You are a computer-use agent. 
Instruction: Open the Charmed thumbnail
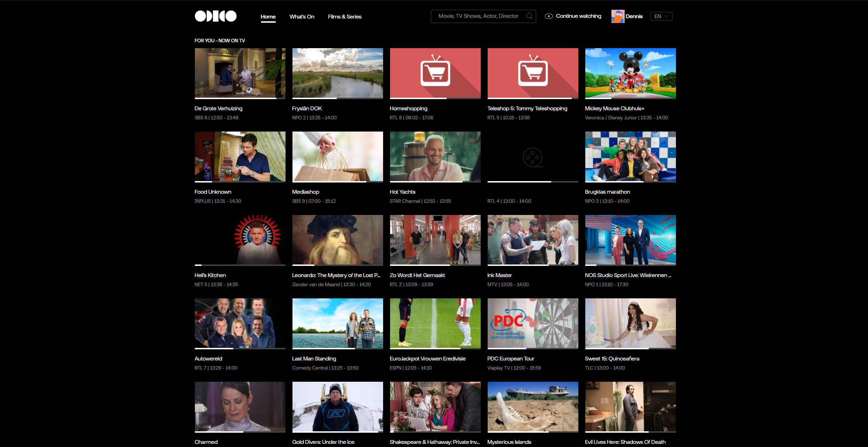tap(240, 407)
